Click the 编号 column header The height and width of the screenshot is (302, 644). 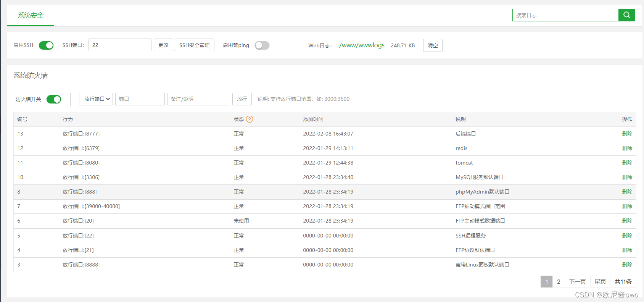[22, 119]
